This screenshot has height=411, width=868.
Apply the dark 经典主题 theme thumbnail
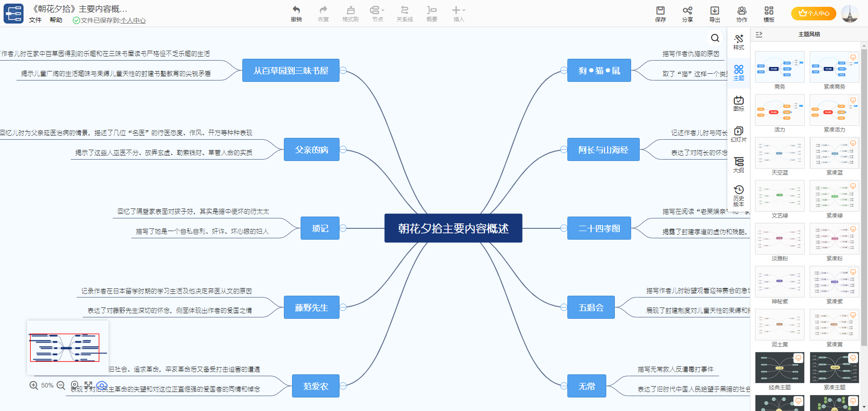click(x=780, y=368)
